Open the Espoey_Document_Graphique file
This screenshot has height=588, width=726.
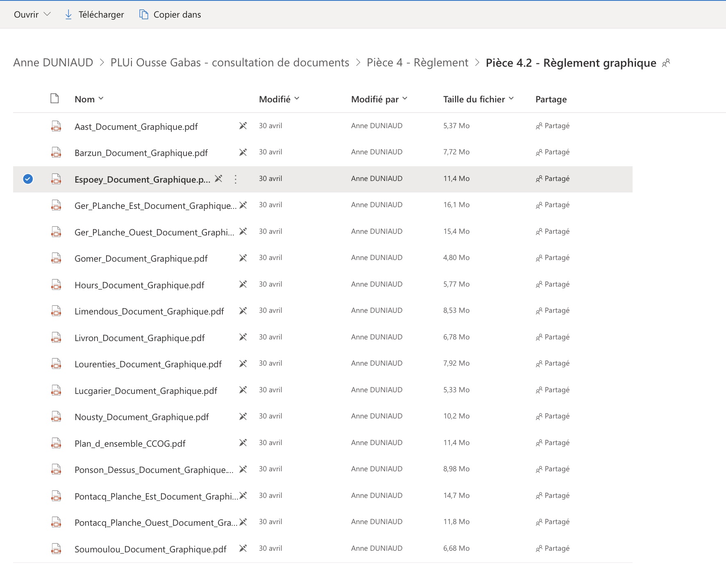coord(142,179)
